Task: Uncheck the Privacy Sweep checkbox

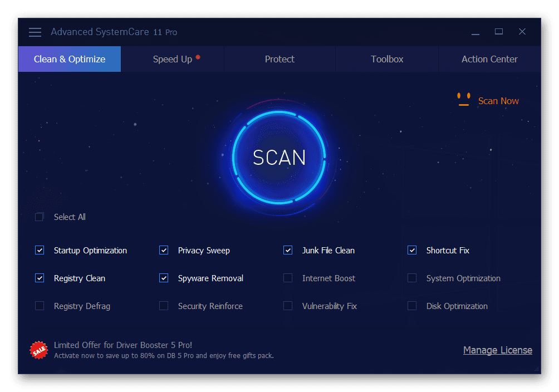Action: pos(164,250)
